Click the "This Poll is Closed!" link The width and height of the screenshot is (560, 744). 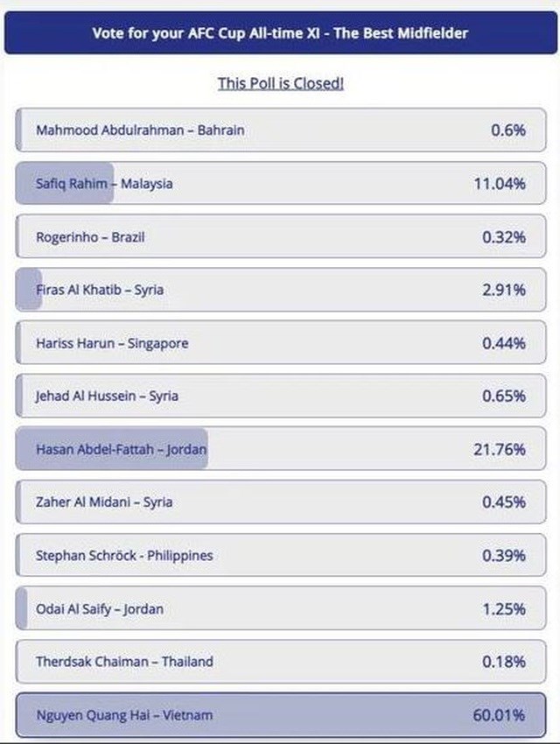click(x=280, y=83)
